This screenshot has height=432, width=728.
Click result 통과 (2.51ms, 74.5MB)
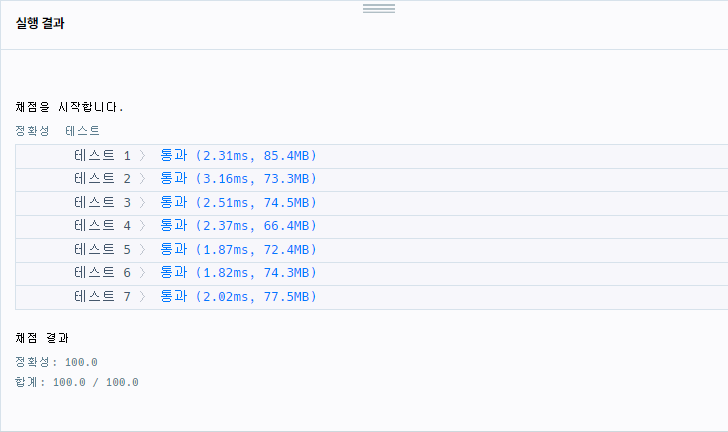(x=238, y=202)
